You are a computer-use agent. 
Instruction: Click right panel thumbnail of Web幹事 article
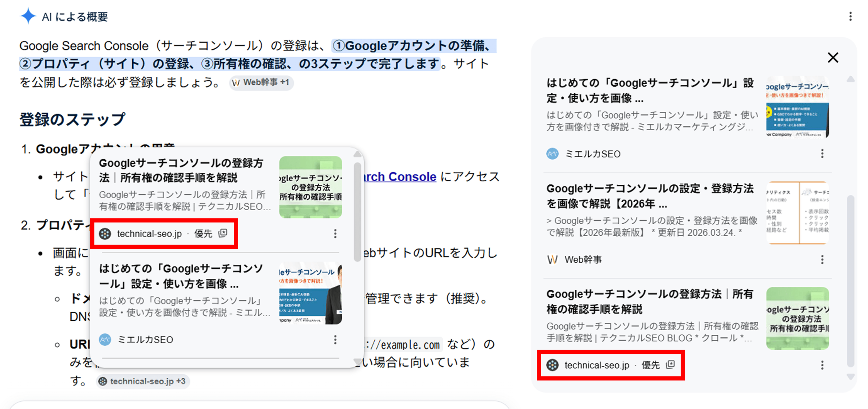coord(798,213)
